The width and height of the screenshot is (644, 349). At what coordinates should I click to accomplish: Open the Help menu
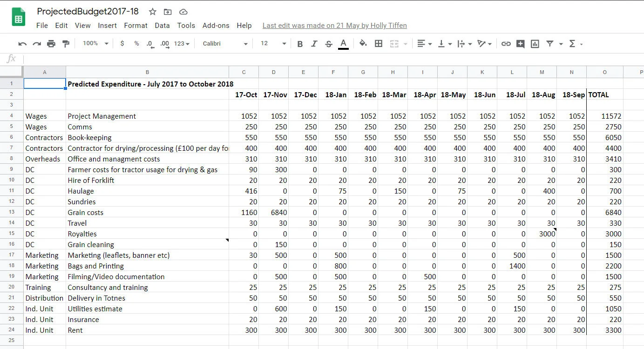coord(244,26)
